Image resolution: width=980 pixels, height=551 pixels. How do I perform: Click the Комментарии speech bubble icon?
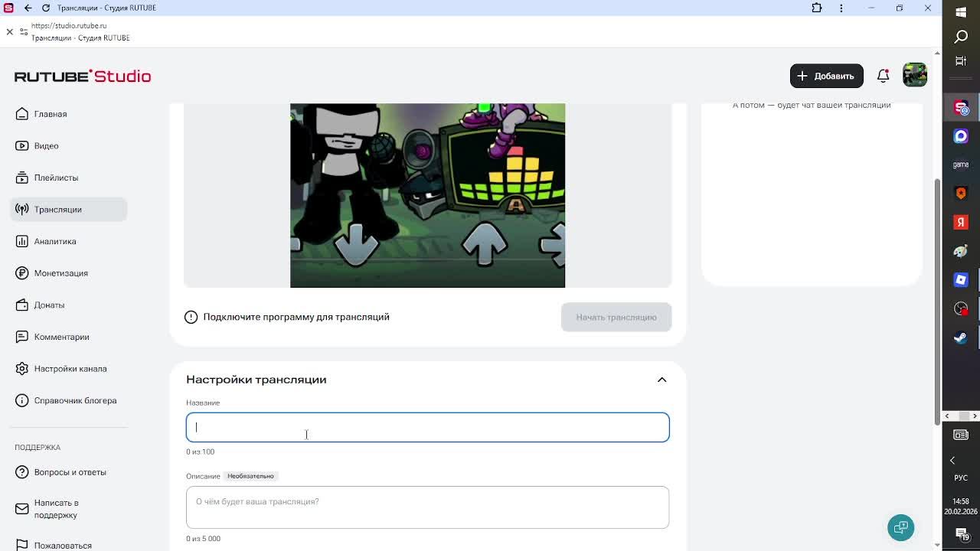pos(21,337)
